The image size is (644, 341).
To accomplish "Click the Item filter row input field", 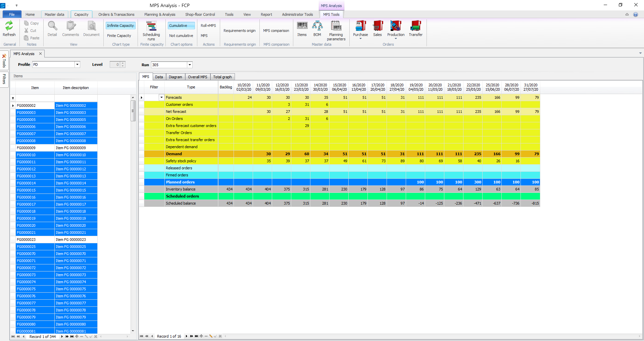I will (35, 98).
